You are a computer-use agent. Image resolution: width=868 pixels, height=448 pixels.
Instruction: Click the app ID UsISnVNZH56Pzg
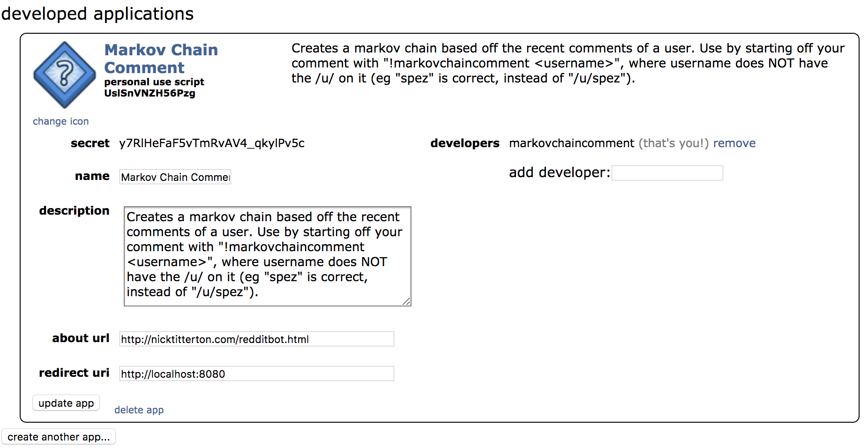[150, 93]
